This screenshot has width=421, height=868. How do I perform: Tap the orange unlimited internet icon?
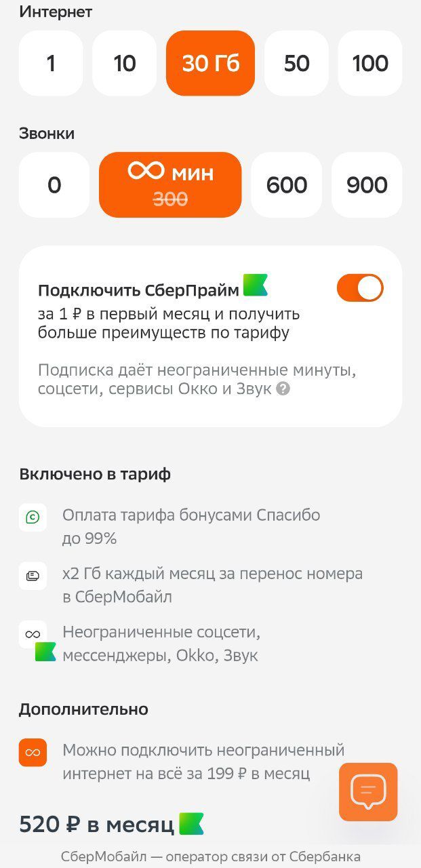(x=33, y=753)
